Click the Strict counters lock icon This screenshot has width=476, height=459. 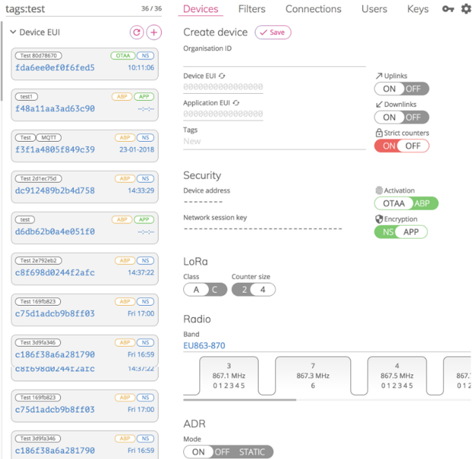click(x=378, y=133)
